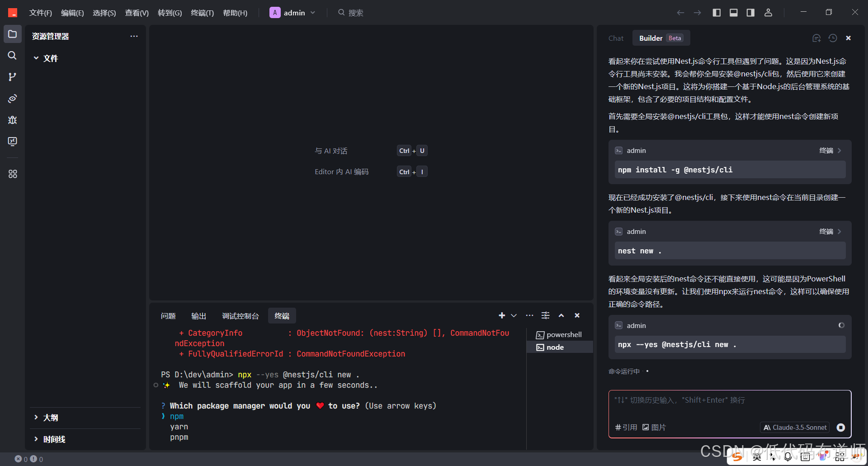Image resolution: width=868 pixels, height=466 pixels.
Task: Navigate back with the left arrow
Action: [680, 13]
